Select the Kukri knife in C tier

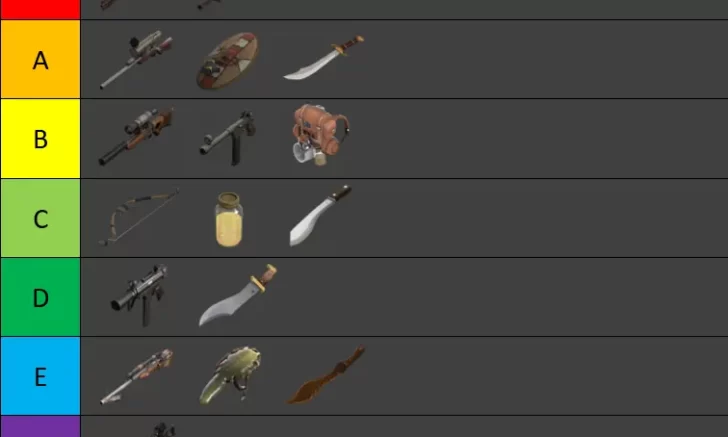[320, 215]
